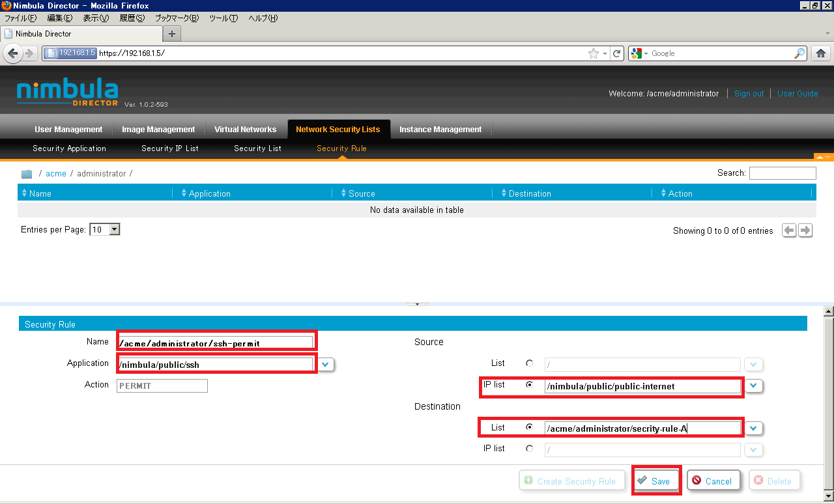The image size is (834, 504).
Task: Switch to the Security List sub-tab
Action: tap(258, 148)
